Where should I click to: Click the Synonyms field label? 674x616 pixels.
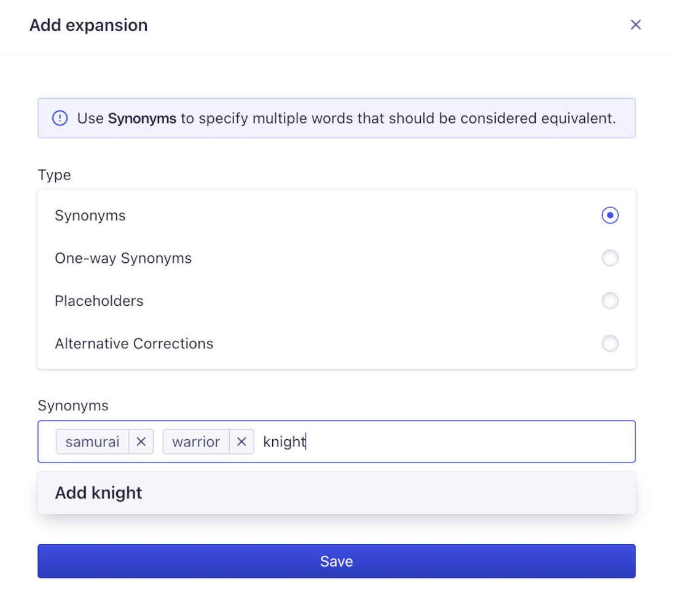[x=72, y=405]
